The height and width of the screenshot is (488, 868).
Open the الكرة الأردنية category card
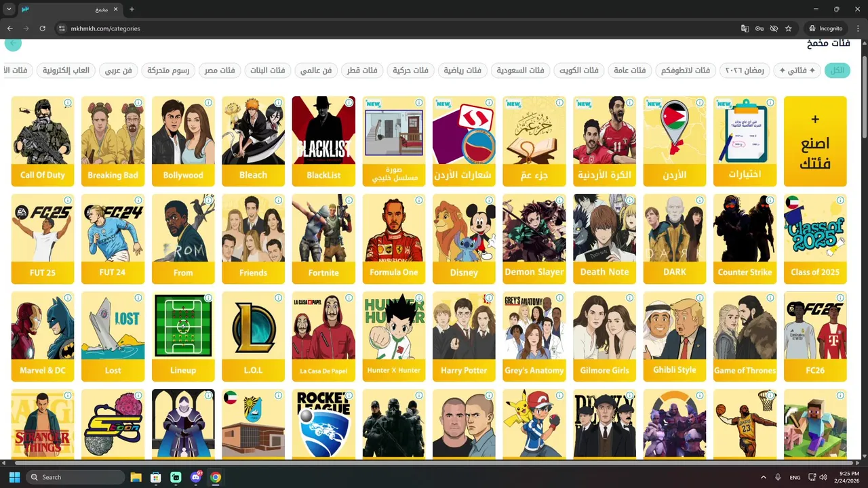pyautogui.click(x=604, y=141)
